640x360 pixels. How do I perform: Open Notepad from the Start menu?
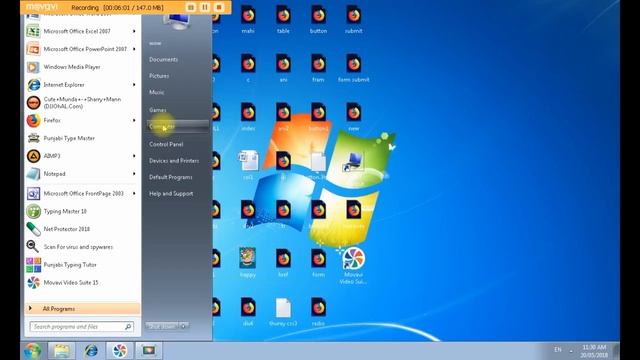pyautogui.click(x=82, y=174)
